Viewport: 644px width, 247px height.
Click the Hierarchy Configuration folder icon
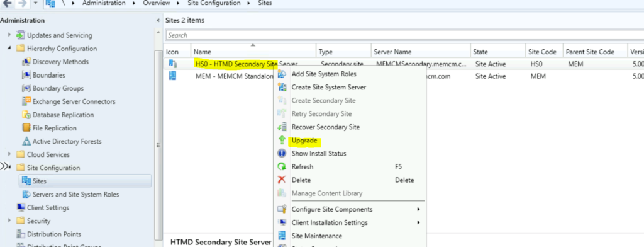point(21,49)
